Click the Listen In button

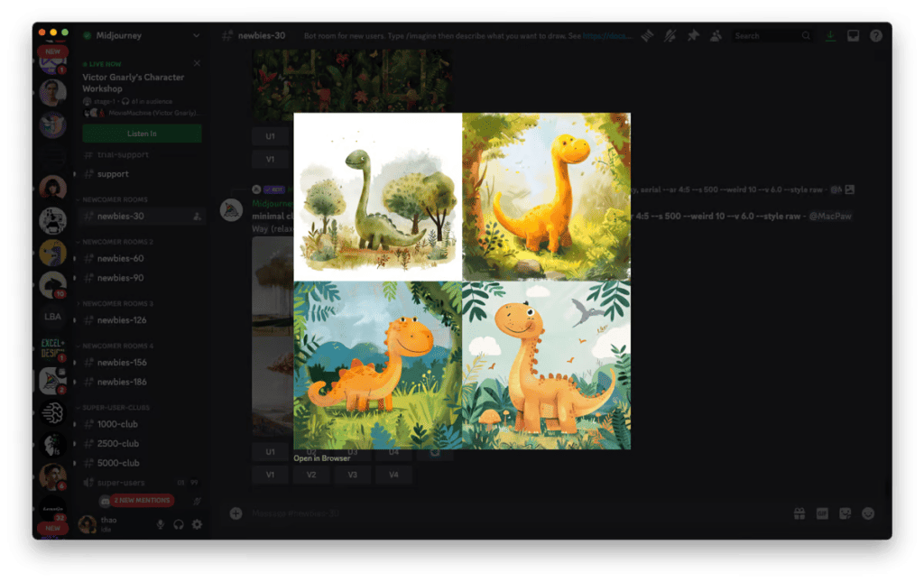point(142,134)
